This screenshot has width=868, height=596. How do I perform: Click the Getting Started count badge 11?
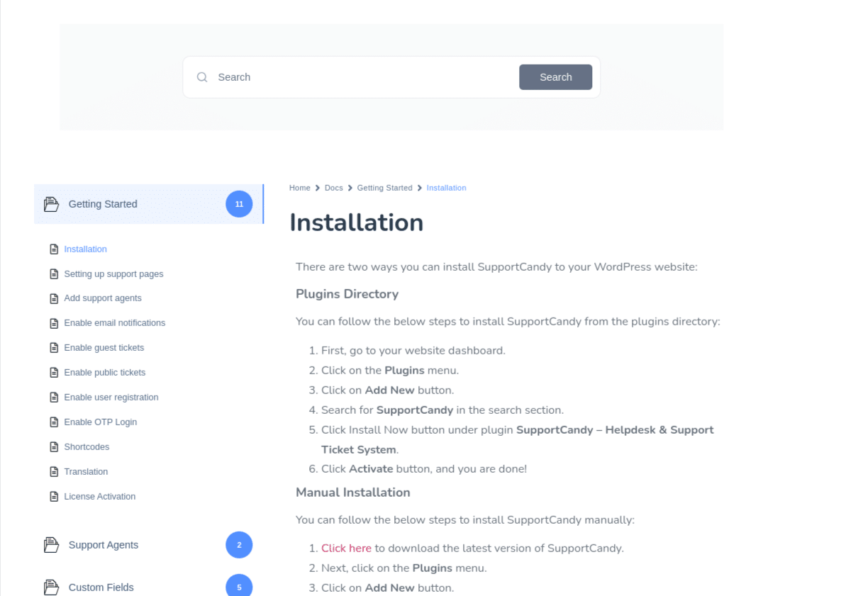(239, 204)
